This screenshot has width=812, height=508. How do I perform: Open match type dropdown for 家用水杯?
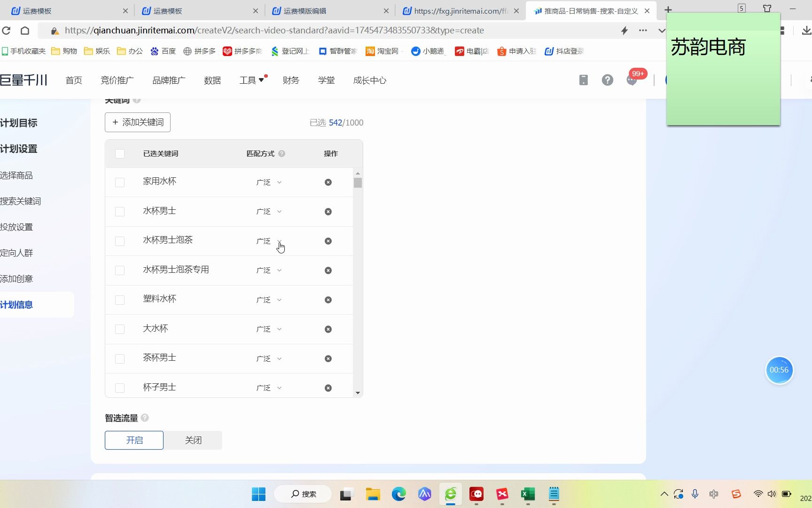(269, 182)
